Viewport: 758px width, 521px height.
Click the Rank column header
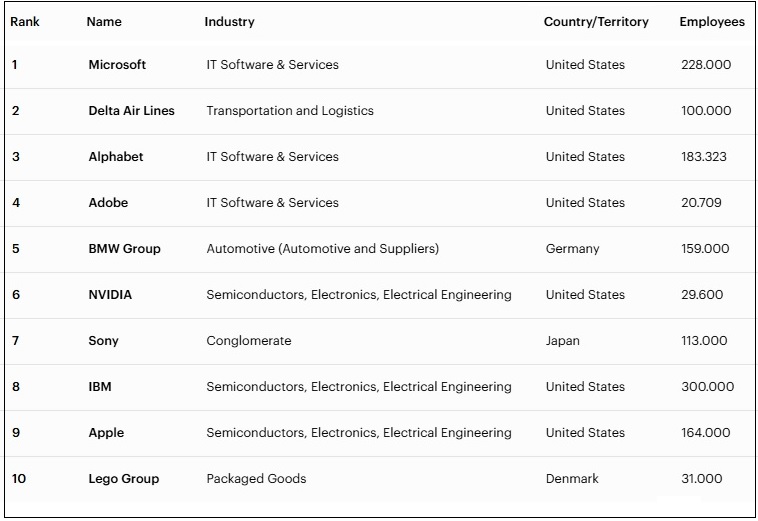[25, 22]
